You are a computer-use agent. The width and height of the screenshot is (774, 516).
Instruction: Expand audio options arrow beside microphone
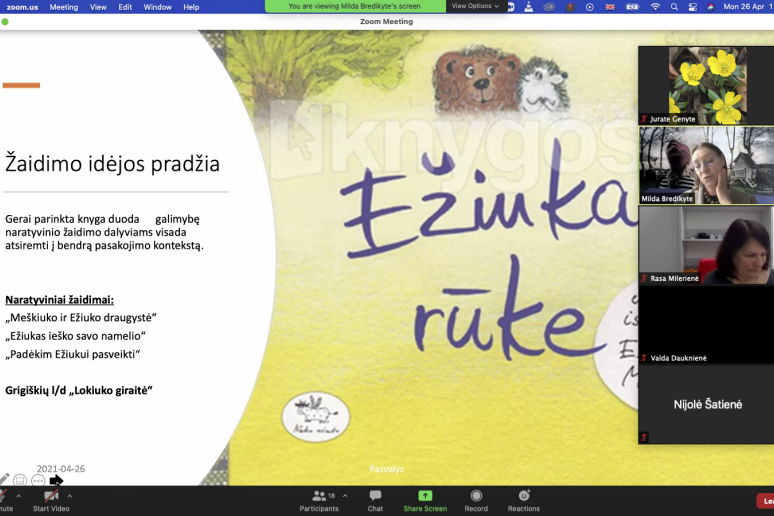[x=19, y=496]
